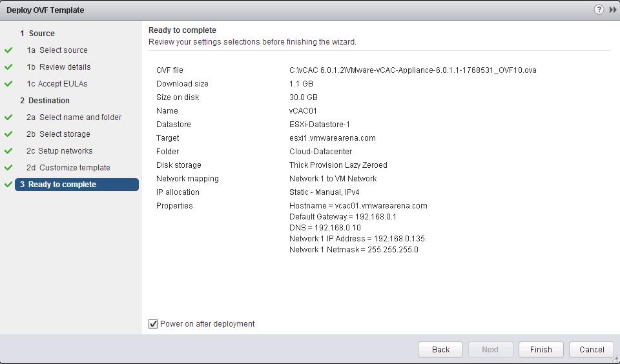The width and height of the screenshot is (620, 364).
Task: Click Network 1 to VM Network value
Action: [x=333, y=179]
